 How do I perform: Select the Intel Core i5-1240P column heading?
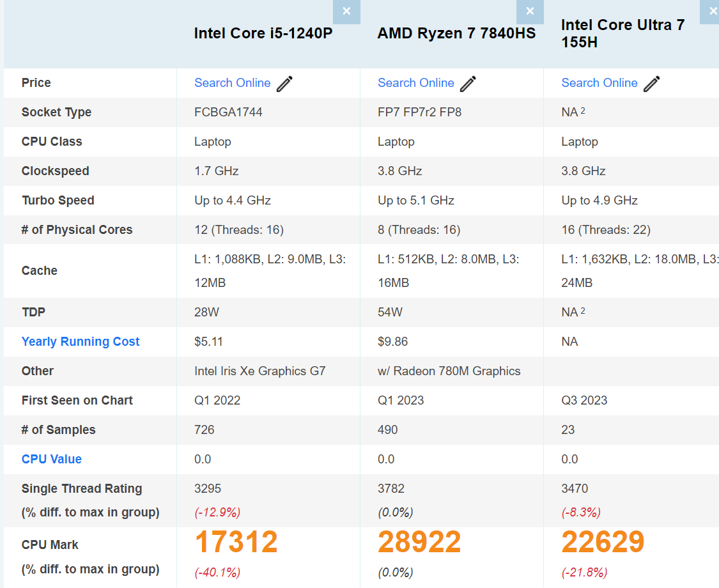point(263,33)
